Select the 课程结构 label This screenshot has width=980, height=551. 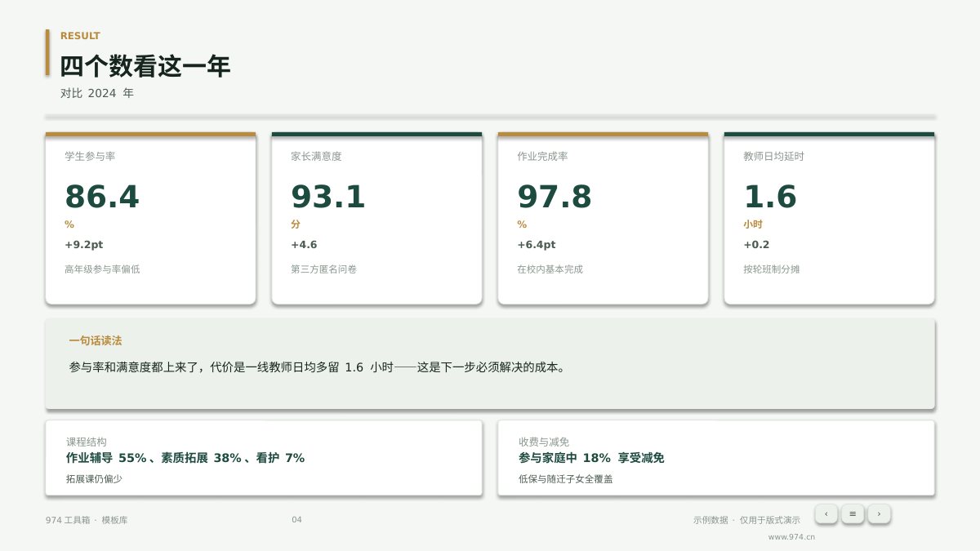(x=87, y=442)
